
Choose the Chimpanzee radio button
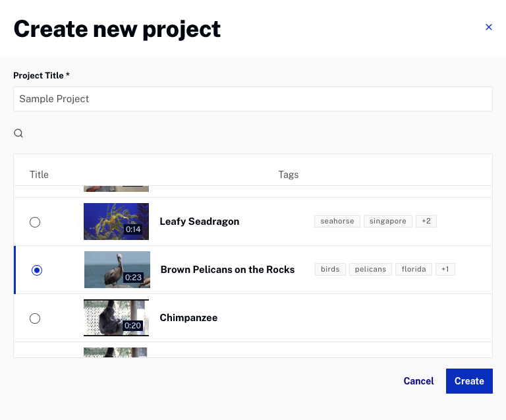35,318
